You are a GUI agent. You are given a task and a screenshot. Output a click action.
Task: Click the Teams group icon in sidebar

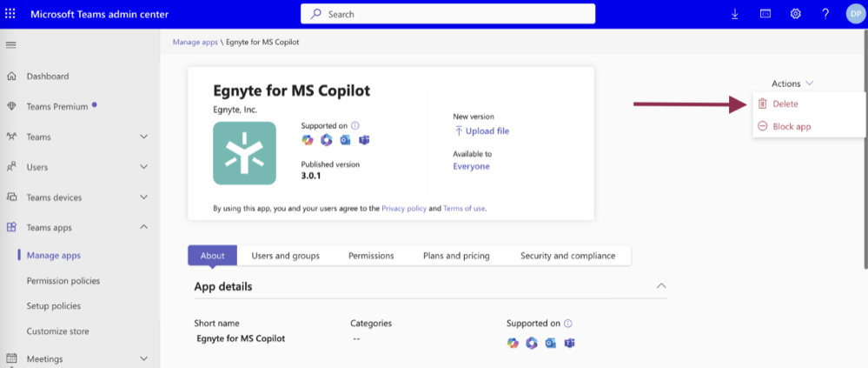pos(11,137)
